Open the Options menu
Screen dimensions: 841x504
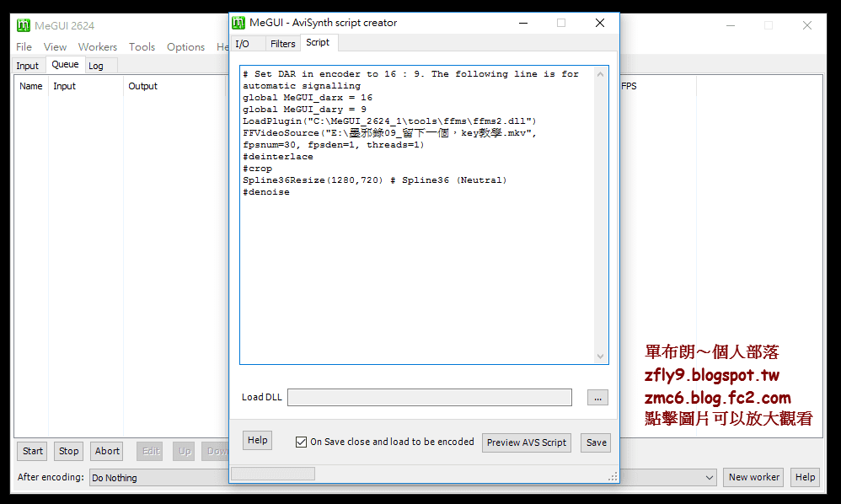coord(185,47)
